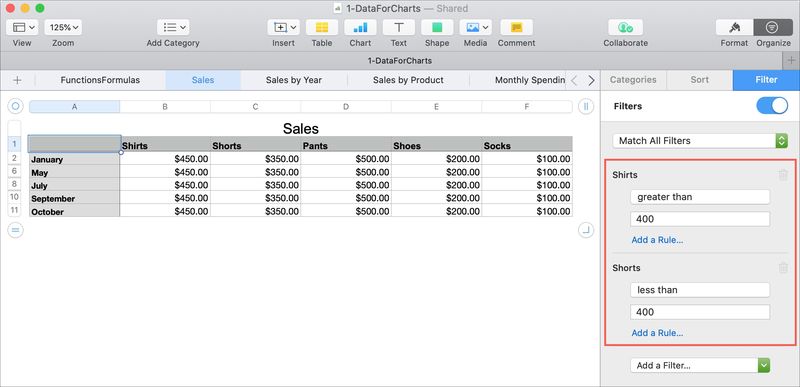
Task: Delete the Shirts filter with the trash icon
Action: [x=783, y=175]
